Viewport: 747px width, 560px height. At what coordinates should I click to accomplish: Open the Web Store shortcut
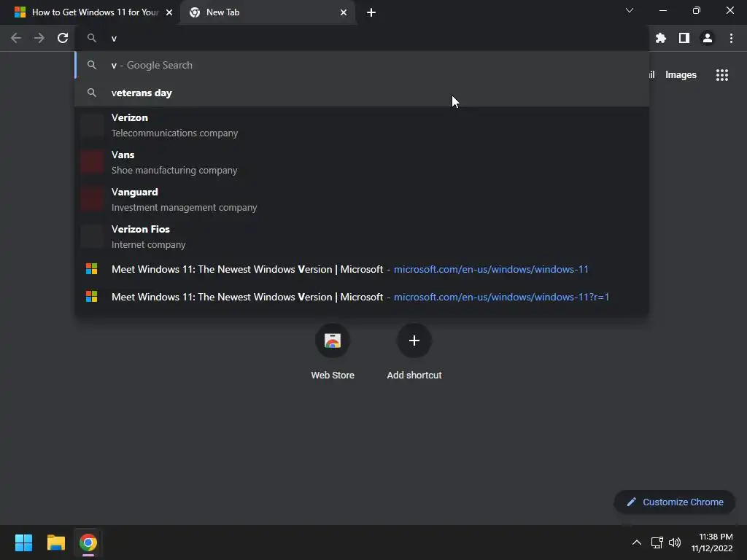[333, 351]
